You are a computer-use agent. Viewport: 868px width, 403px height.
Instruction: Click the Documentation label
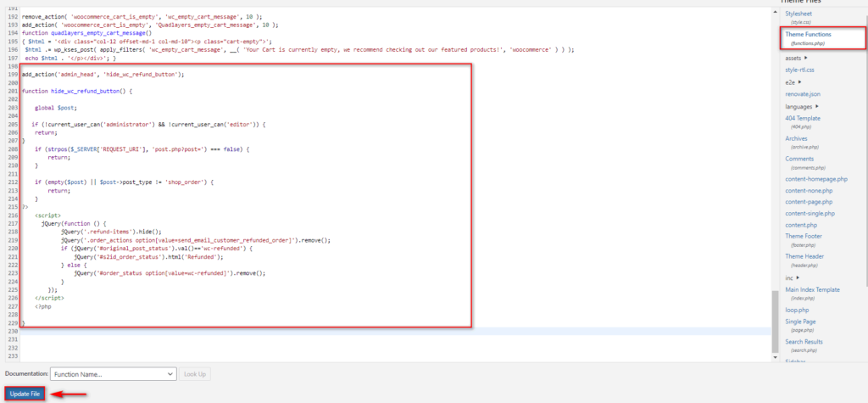coord(26,374)
